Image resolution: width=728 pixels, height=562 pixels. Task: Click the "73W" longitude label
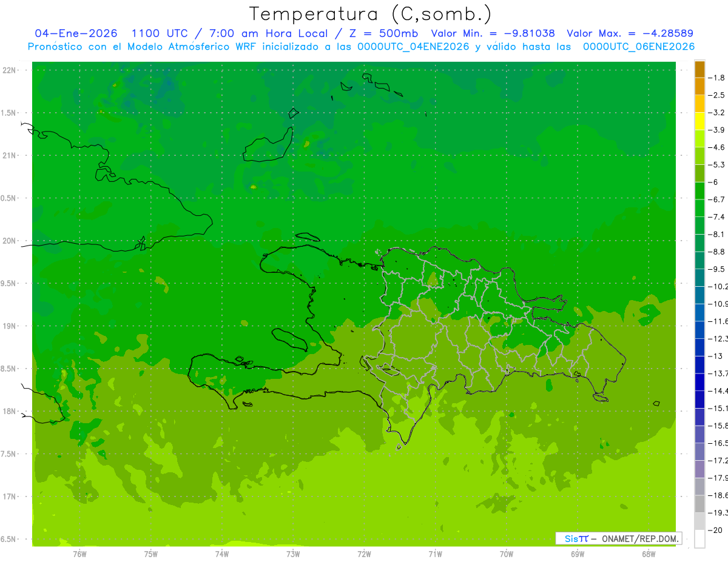tap(293, 554)
